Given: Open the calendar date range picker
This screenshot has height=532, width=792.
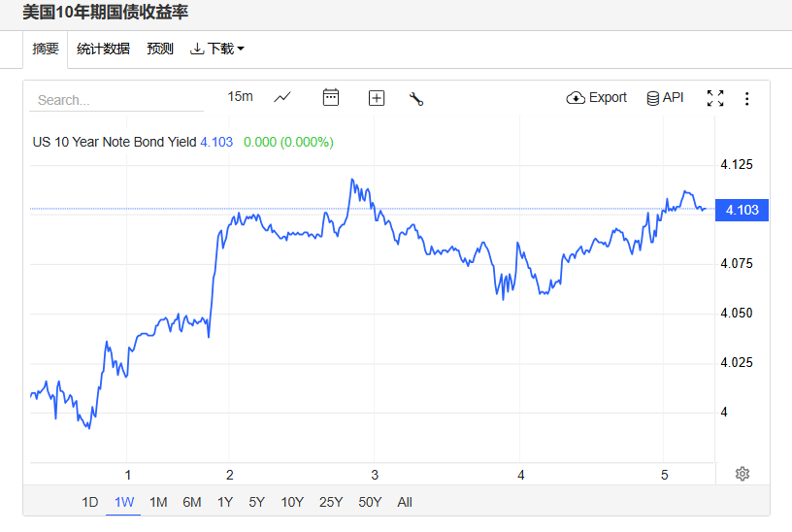Looking at the screenshot, I should coord(331,97).
